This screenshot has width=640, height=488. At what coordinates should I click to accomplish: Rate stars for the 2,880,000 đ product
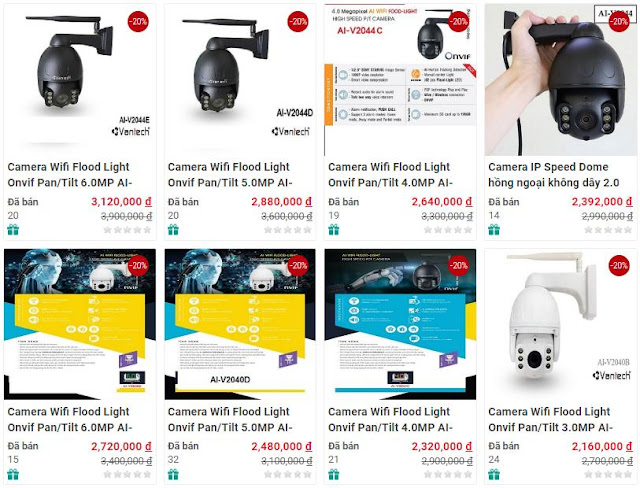(x=288, y=230)
